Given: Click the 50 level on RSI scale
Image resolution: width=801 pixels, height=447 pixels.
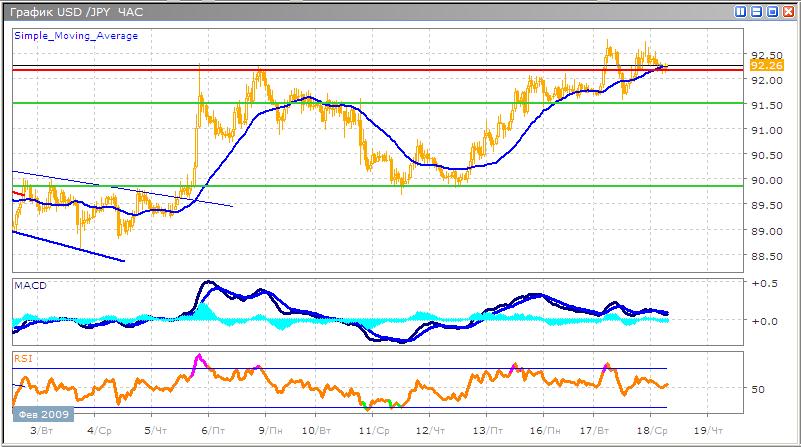Looking at the screenshot, I should coord(760,389).
